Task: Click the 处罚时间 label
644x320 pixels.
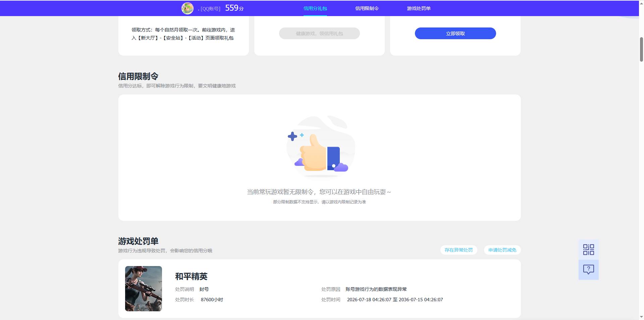Action: pos(331,300)
